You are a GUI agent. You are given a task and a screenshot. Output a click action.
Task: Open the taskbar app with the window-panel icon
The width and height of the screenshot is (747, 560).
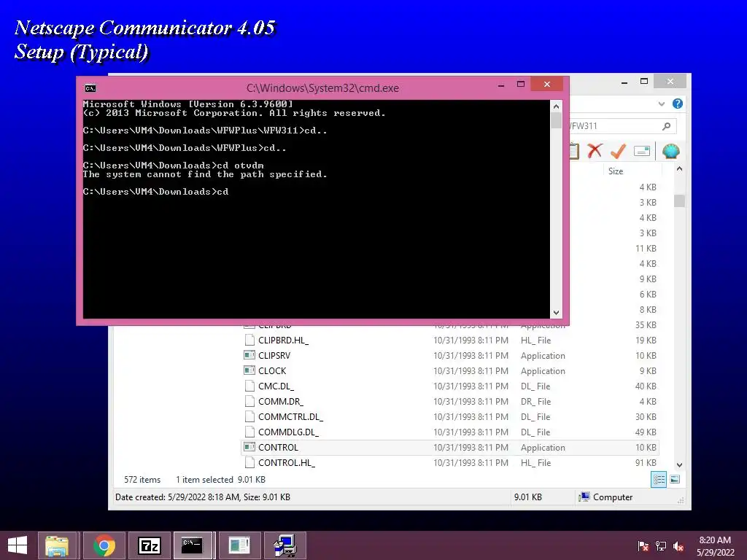pyautogui.click(x=239, y=545)
